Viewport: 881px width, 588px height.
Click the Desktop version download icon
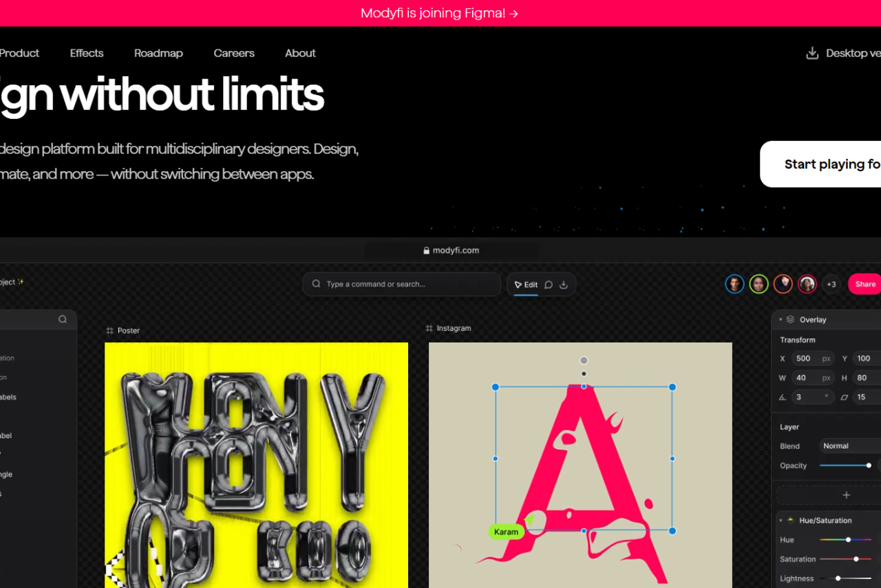click(x=812, y=53)
